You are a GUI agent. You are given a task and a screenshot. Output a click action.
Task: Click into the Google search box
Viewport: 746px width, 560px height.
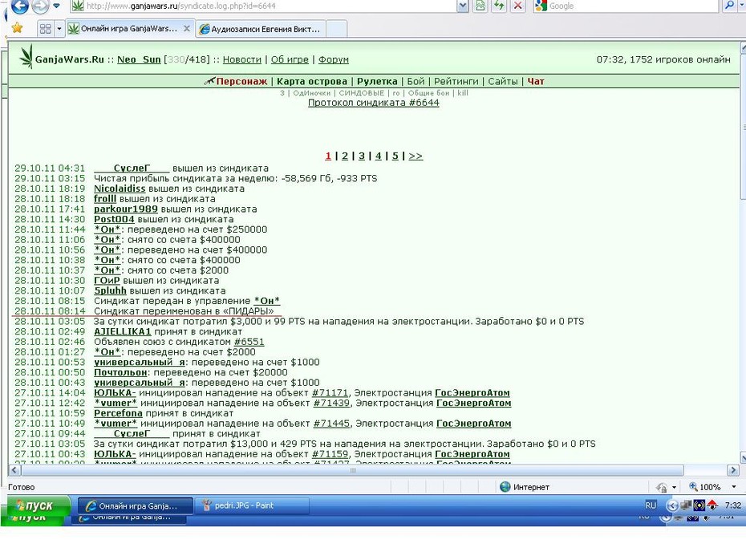[627, 6]
